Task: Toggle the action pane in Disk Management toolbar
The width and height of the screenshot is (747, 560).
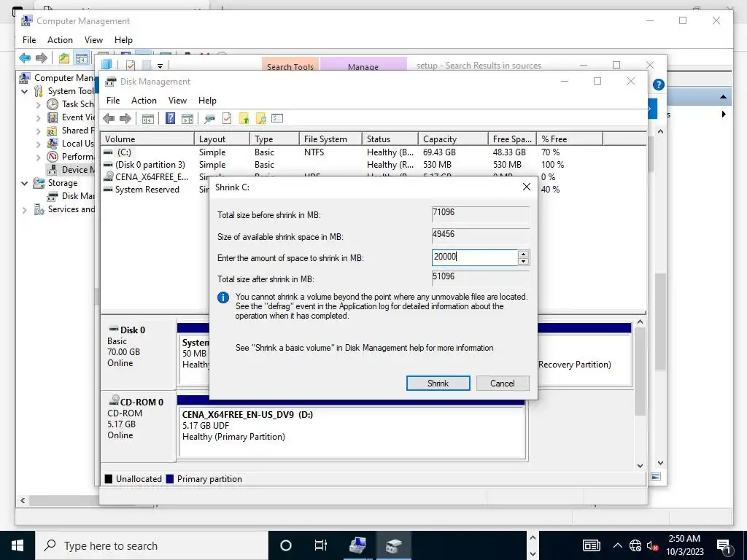Action: [187, 119]
